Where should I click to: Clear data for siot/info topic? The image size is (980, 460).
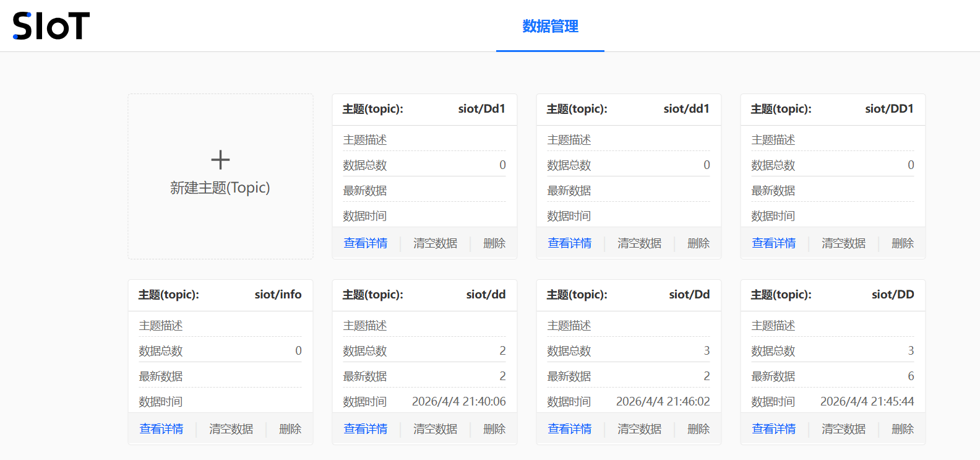(x=231, y=429)
